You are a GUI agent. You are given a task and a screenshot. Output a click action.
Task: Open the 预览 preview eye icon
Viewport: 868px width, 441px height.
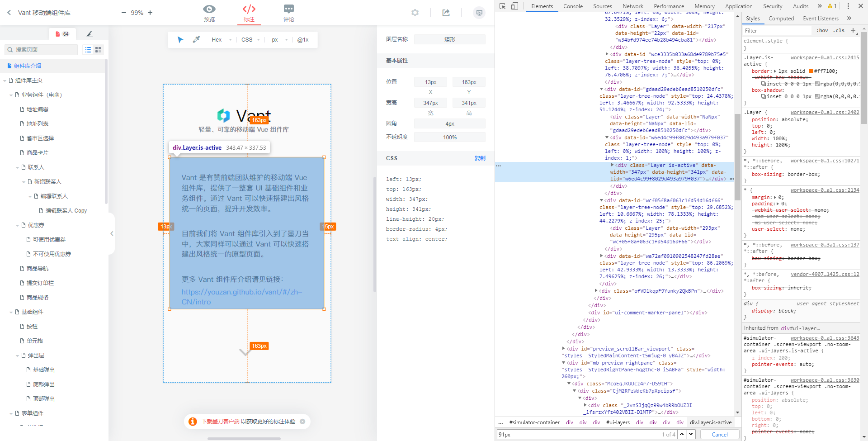point(209,13)
